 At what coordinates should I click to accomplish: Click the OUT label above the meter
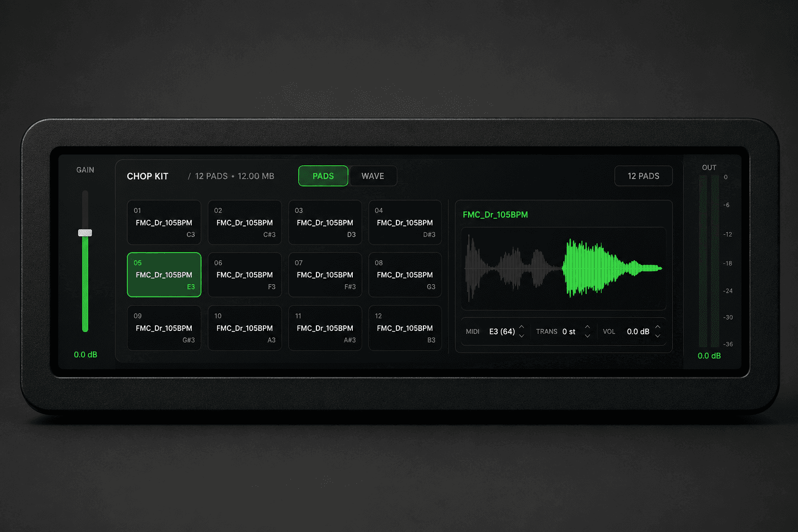click(x=709, y=167)
